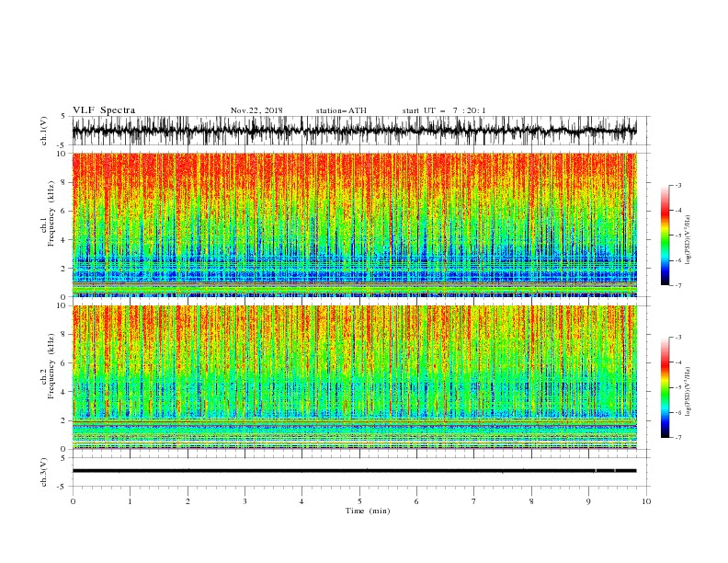The width and height of the screenshot is (728, 563).
Task: Click the "station=ATH" label
Action: tap(341, 110)
